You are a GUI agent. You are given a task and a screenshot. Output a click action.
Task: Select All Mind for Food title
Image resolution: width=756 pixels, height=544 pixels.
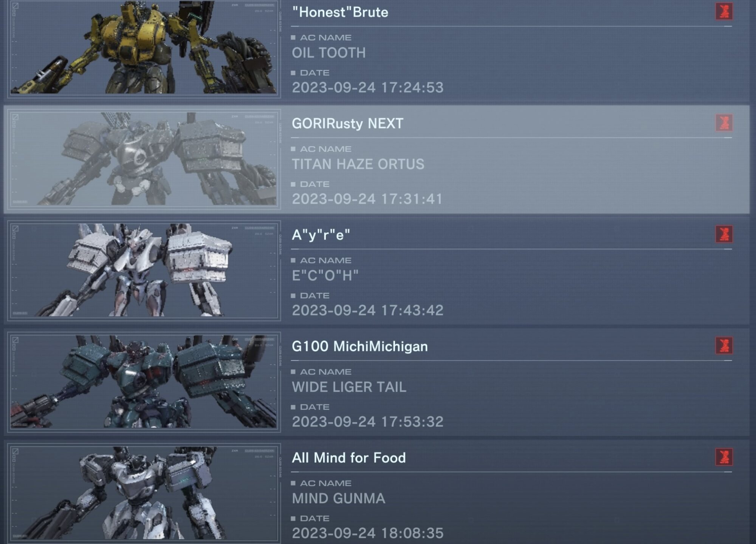tap(349, 458)
